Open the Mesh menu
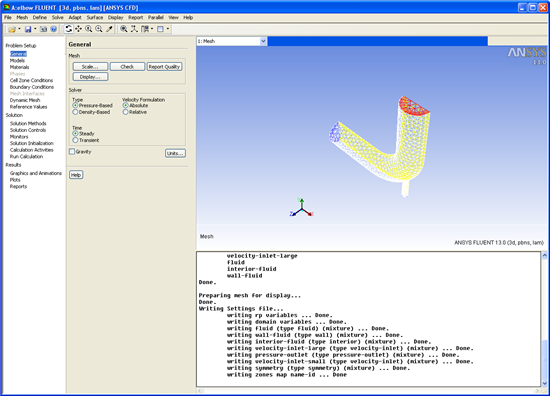The image size is (550, 396). pyautogui.click(x=22, y=17)
